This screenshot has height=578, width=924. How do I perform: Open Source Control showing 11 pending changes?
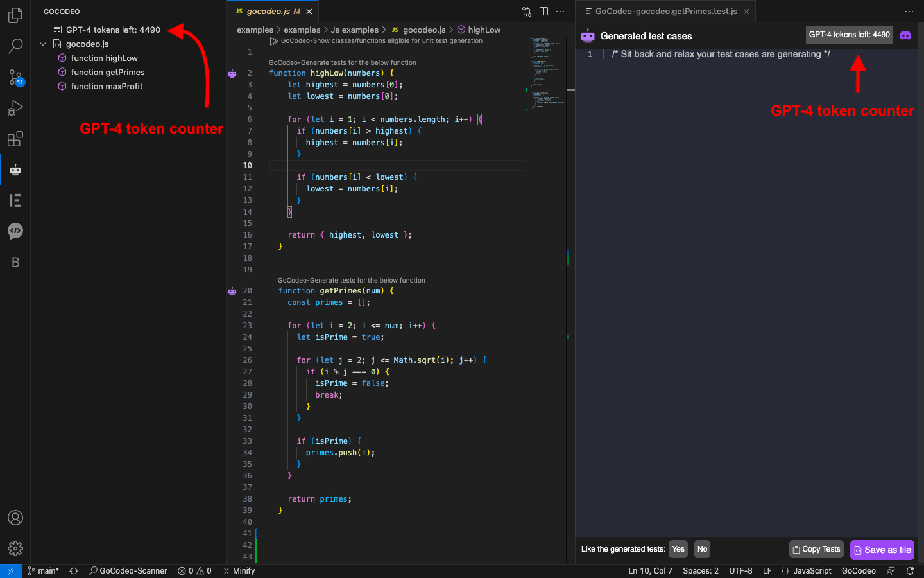15,77
